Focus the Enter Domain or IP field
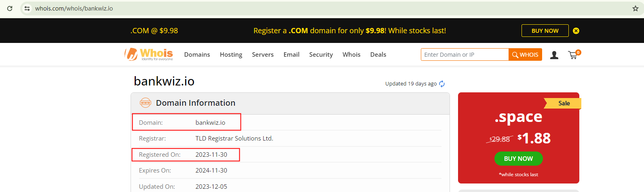This screenshot has width=644, height=192. tap(465, 54)
